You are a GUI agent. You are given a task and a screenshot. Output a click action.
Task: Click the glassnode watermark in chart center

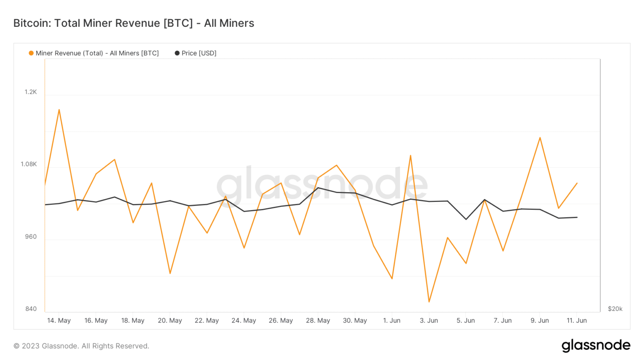point(322,184)
